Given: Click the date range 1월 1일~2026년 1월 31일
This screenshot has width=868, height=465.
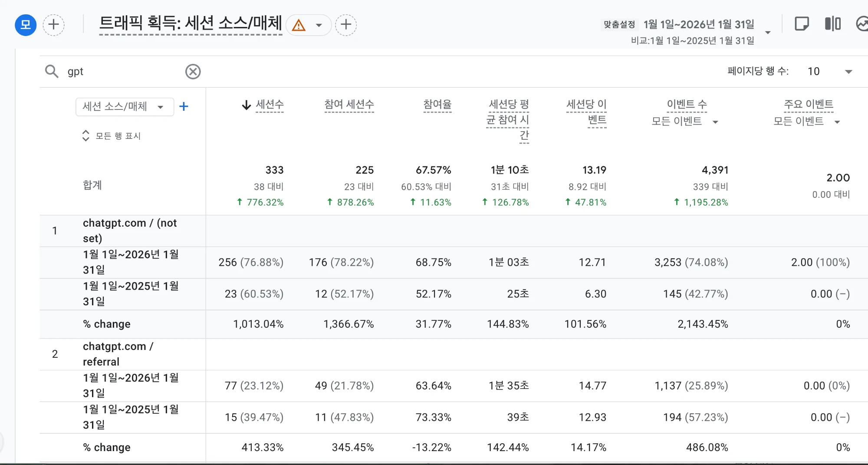Looking at the screenshot, I should (x=699, y=24).
